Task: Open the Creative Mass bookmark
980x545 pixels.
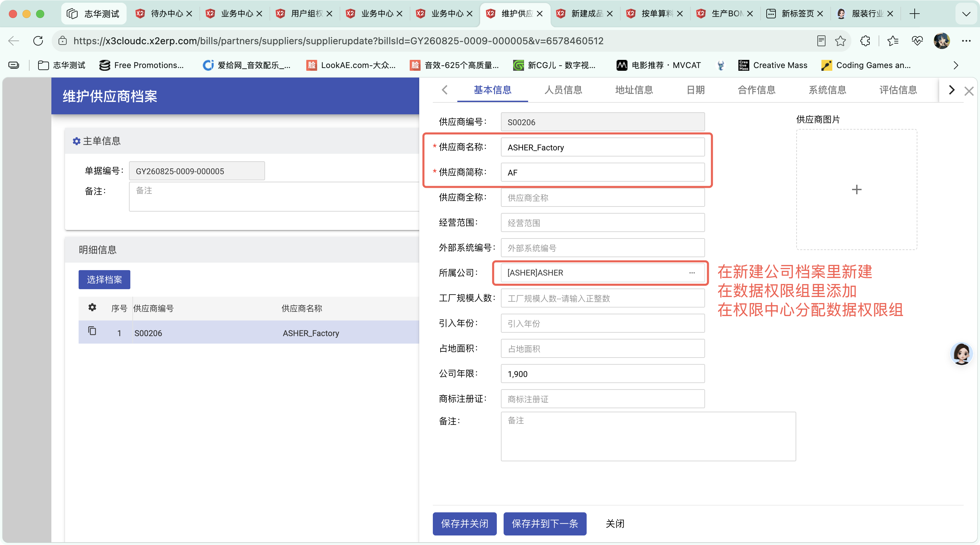Action: point(772,65)
